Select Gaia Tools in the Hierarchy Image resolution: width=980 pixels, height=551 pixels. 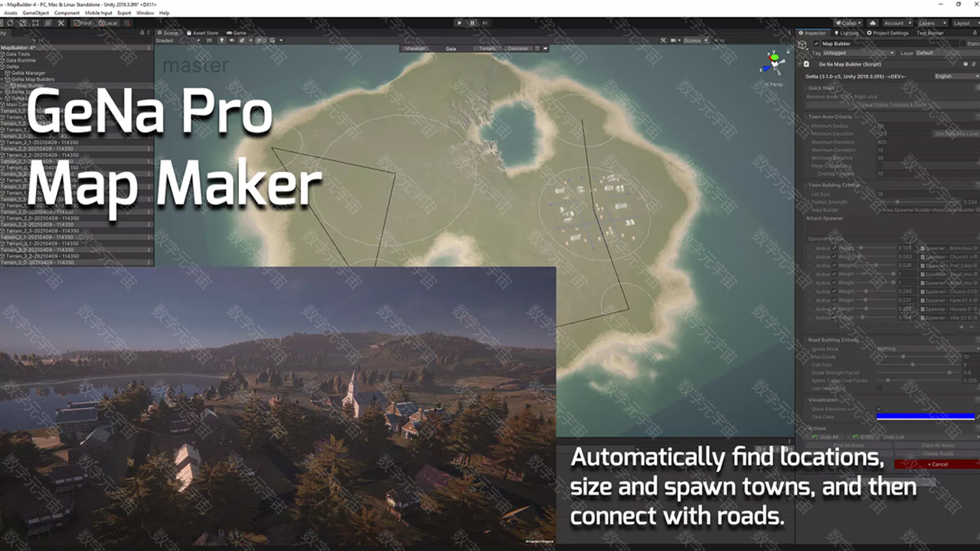19,54
